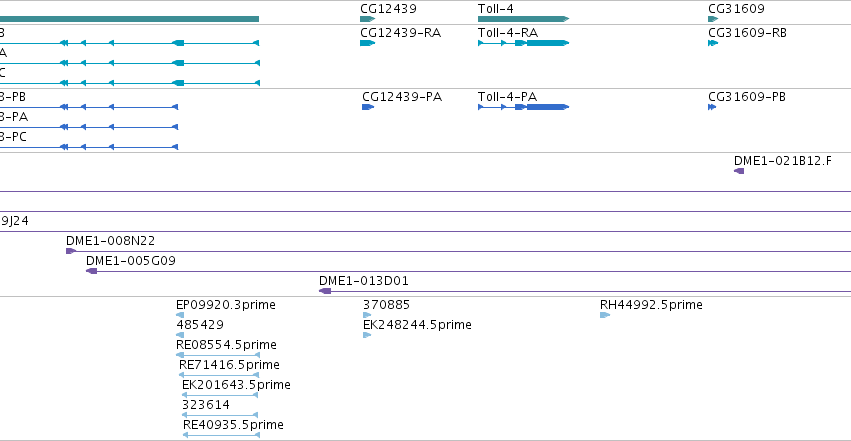Select the CG31609 gene arrow
The height and width of the screenshot is (441, 851).
coord(713,19)
